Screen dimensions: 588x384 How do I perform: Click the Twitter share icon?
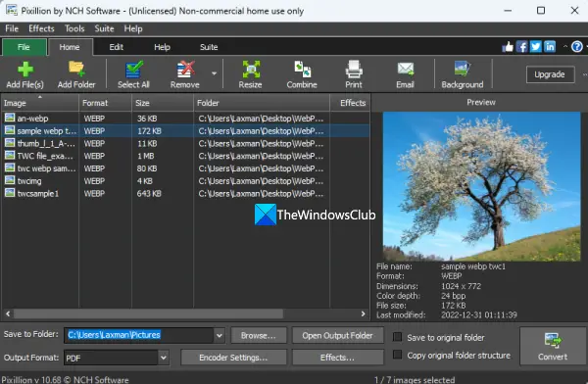pos(536,47)
